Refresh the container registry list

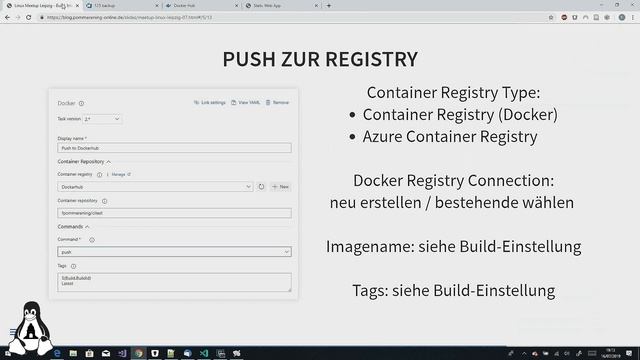(261, 187)
